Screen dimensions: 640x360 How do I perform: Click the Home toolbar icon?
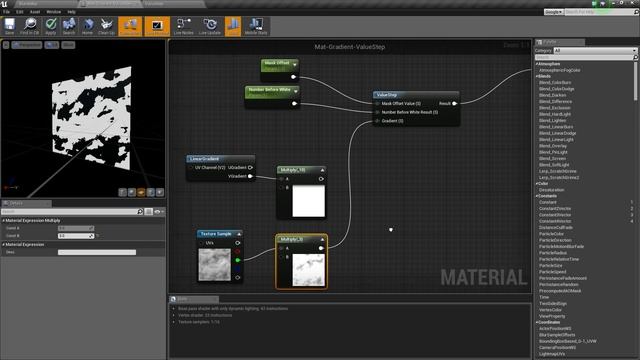tap(87, 26)
